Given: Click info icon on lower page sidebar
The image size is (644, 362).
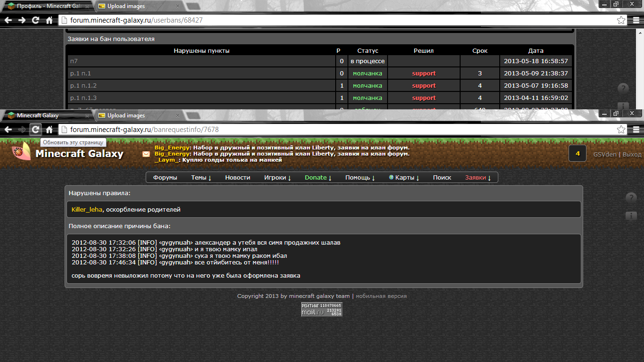Looking at the screenshot, I should click(x=631, y=216).
